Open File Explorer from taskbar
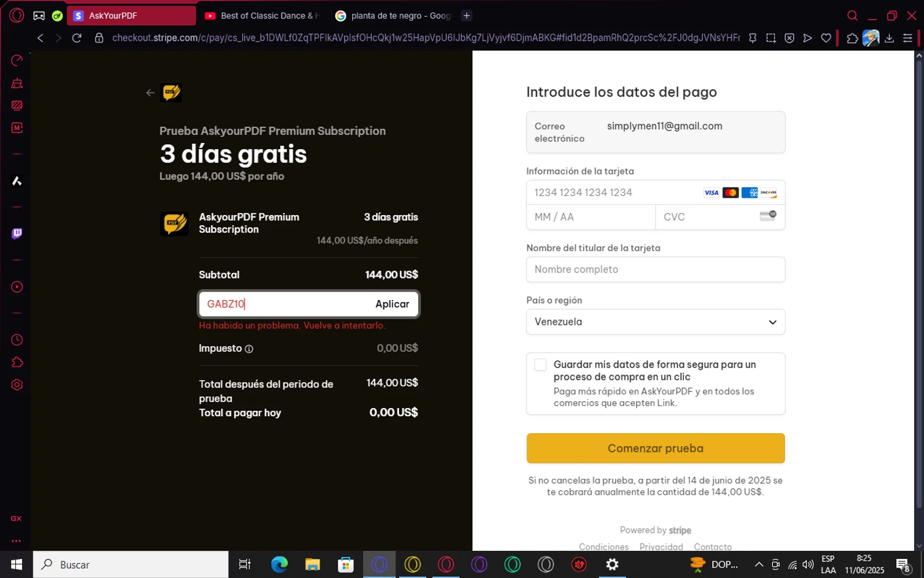 312,564
